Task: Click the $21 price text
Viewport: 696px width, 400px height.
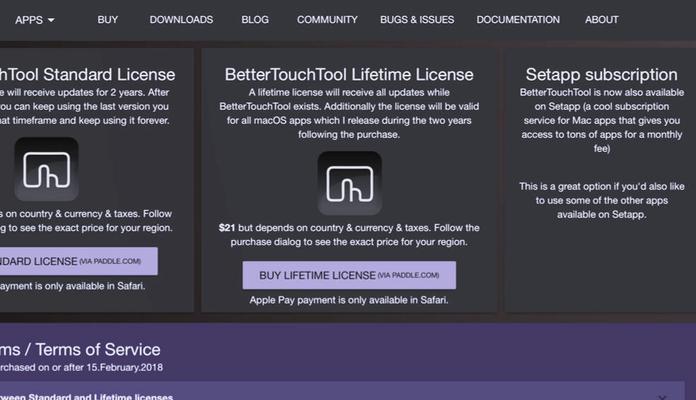Action: [226, 228]
